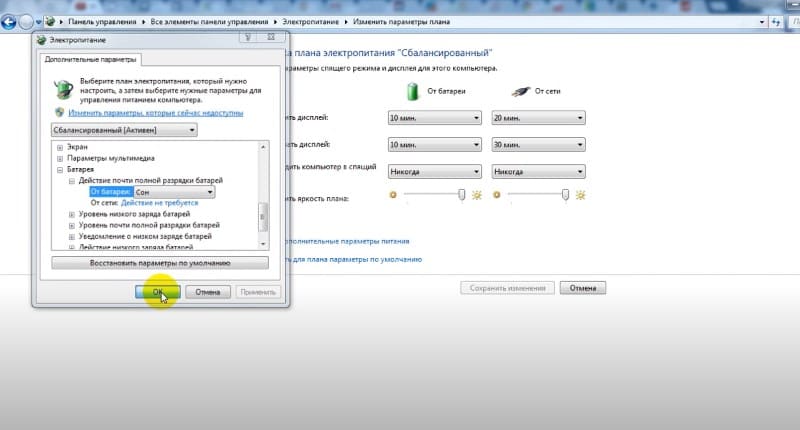Expand Уровень низкого заряда батарей node

(71, 214)
